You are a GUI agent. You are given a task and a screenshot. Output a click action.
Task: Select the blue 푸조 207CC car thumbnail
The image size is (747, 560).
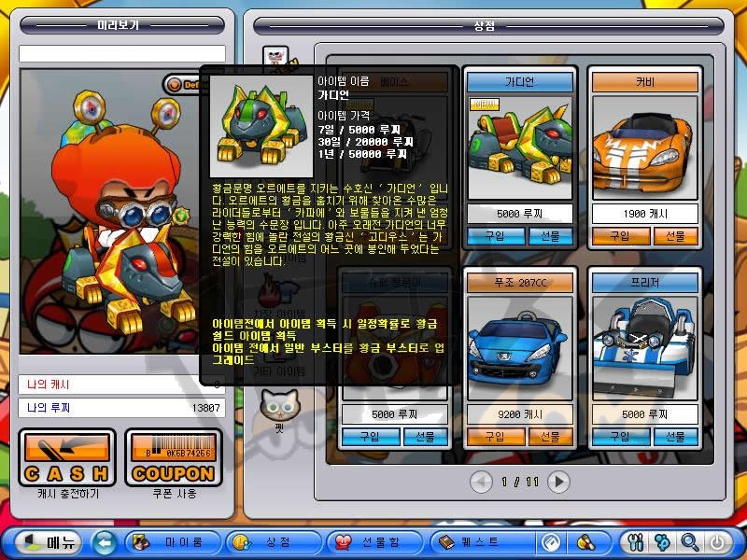pos(520,348)
